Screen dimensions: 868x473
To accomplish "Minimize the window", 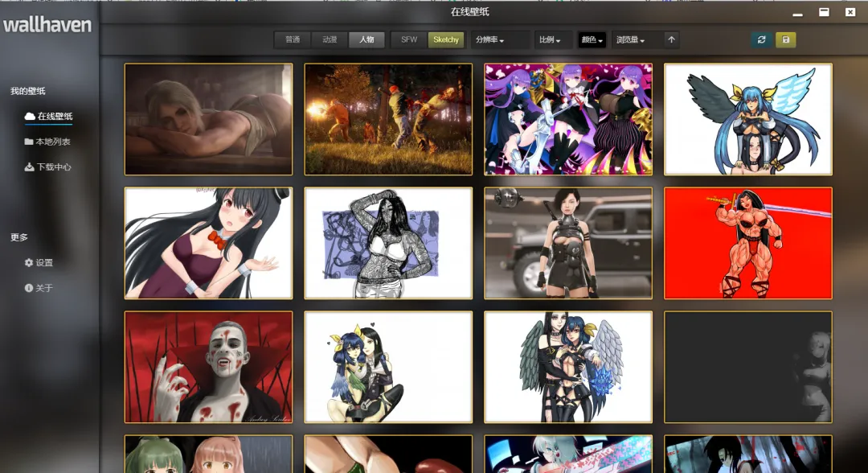I will pos(798,14).
